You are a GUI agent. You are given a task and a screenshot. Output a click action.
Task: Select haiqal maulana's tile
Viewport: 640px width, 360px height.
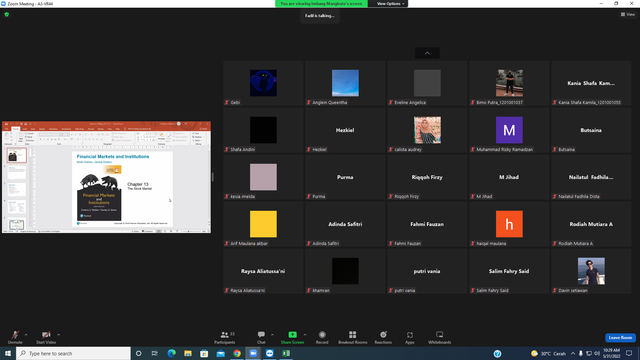(x=509, y=224)
